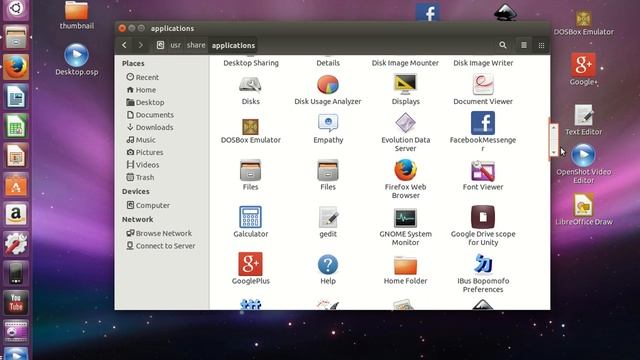Select the Files icon beside Firefox
The height and width of the screenshot is (360, 640).
pos(328,170)
